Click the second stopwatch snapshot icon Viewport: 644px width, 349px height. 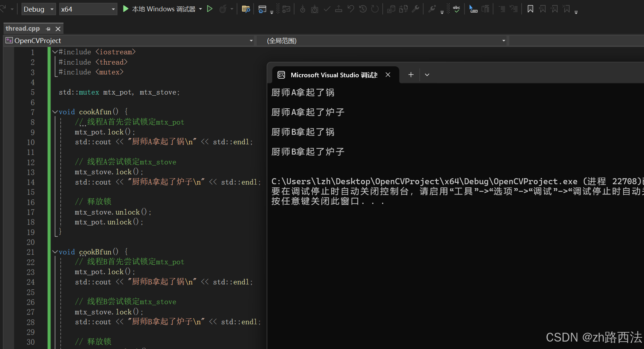[x=315, y=9]
